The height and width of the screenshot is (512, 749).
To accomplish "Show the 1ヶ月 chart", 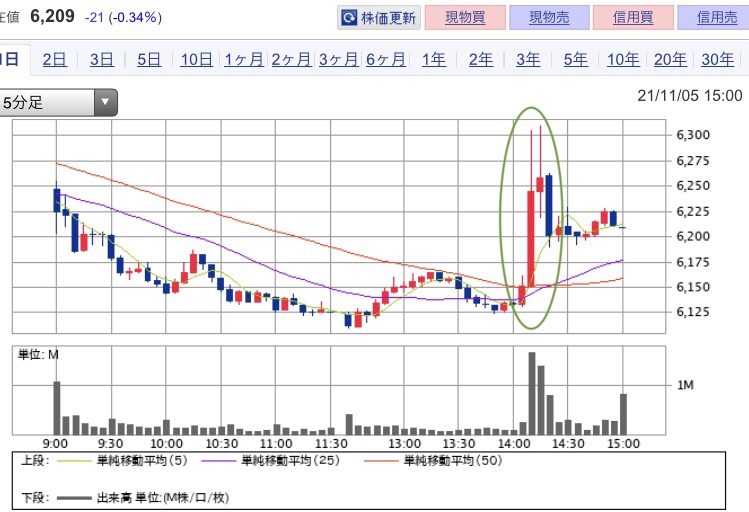I will click(244, 60).
